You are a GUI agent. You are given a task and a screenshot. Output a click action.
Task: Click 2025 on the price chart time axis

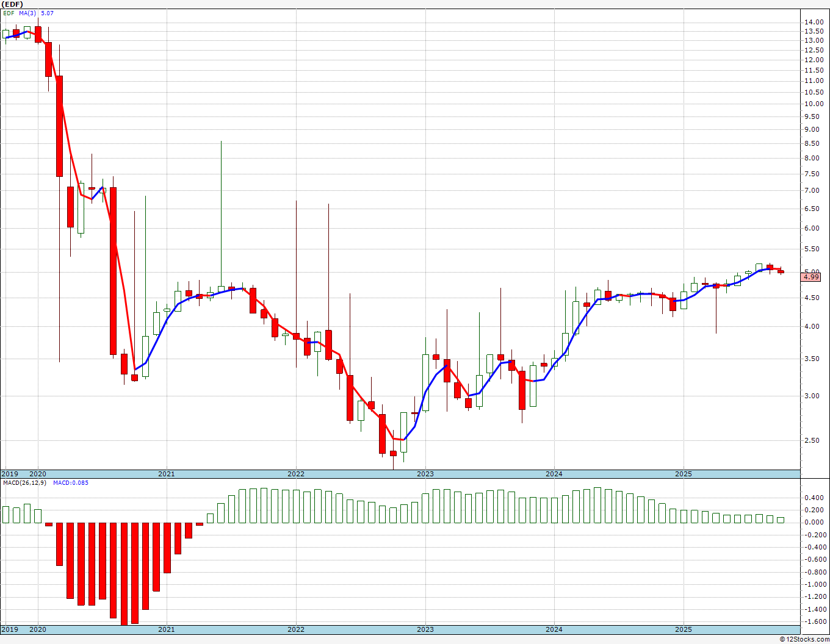tap(684, 474)
